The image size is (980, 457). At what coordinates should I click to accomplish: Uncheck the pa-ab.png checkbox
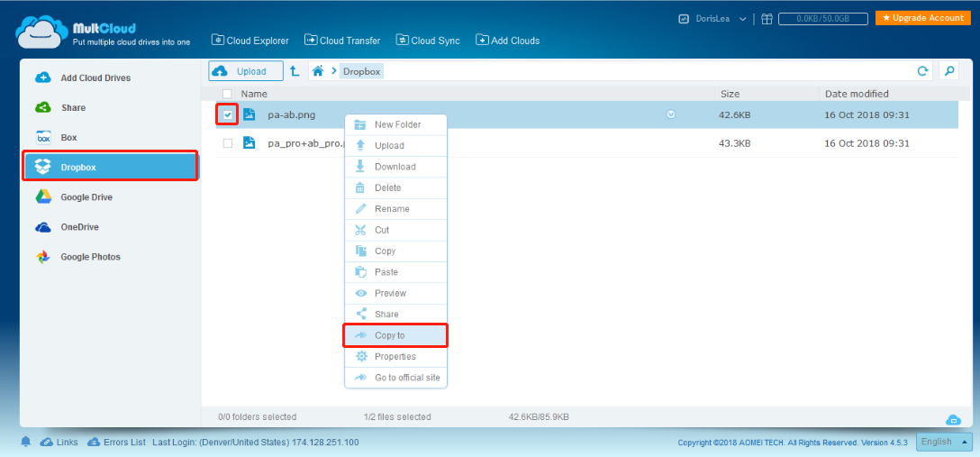pyautogui.click(x=228, y=114)
